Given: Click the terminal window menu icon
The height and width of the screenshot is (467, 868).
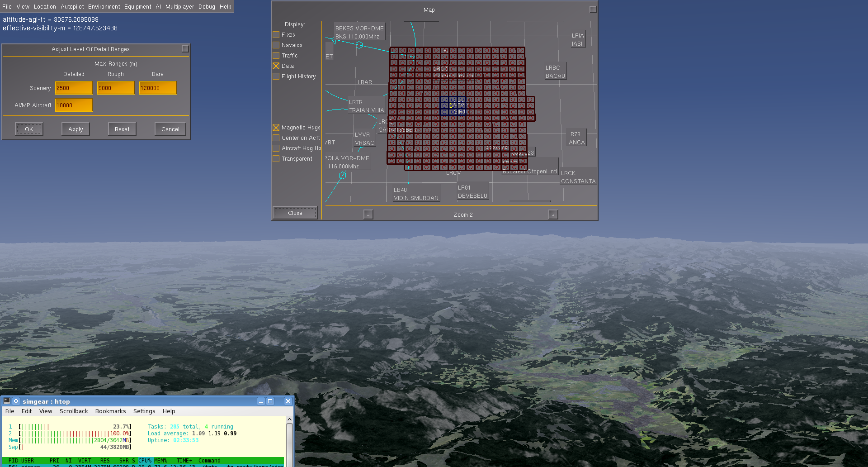Looking at the screenshot, I should point(7,401).
